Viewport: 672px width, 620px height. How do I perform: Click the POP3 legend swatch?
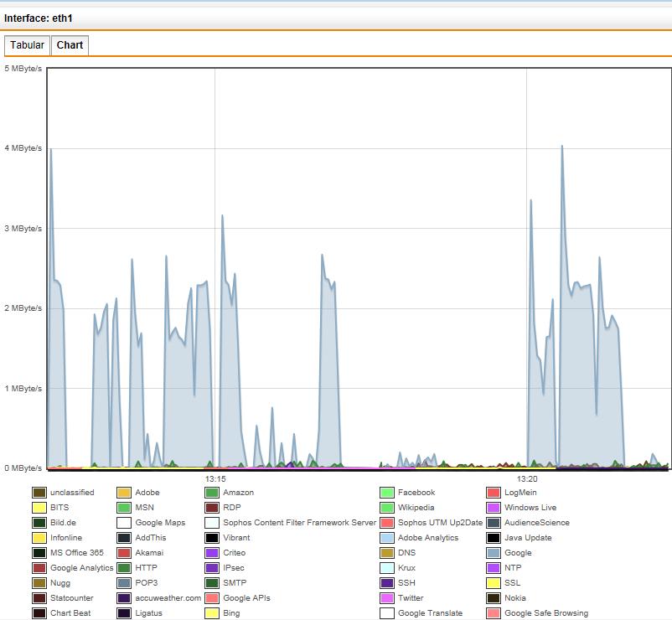(x=124, y=583)
